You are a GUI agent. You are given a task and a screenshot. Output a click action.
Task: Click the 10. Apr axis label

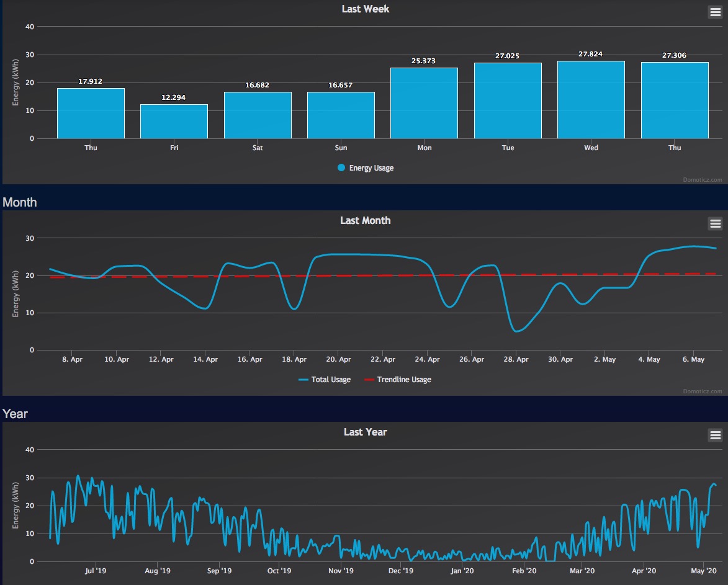pyautogui.click(x=117, y=359)
